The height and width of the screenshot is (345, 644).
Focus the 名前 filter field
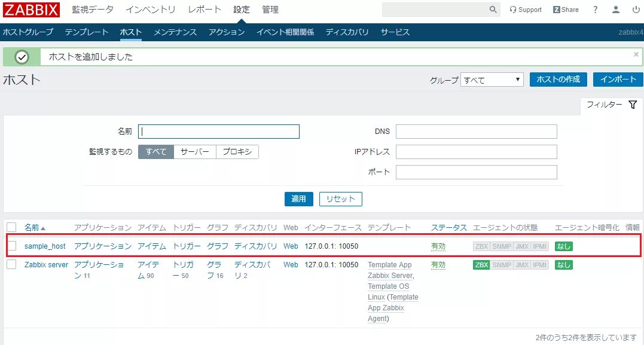click(219, 132)
